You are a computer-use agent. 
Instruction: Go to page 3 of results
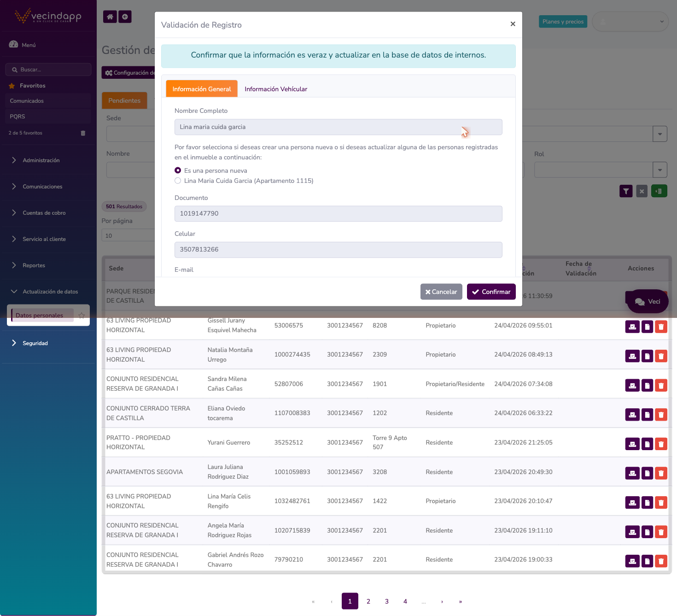(387, 601)
